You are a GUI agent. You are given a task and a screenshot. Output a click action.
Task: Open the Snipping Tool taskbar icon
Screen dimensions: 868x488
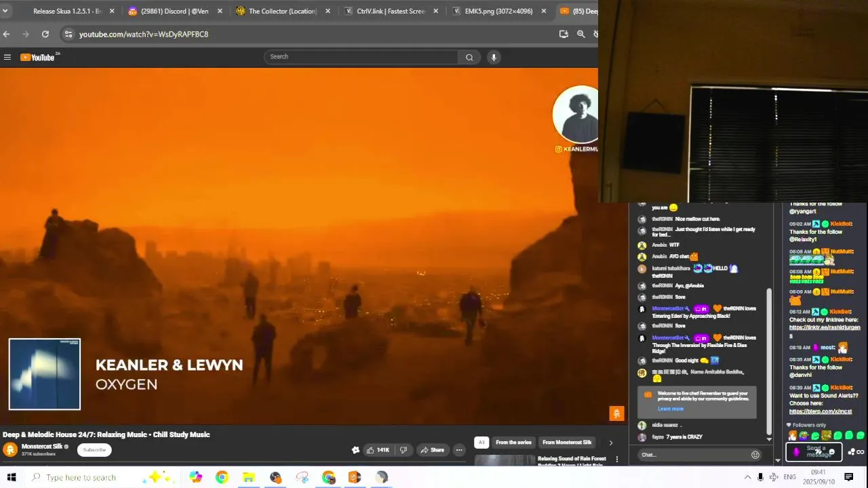(x=302, y=477)
